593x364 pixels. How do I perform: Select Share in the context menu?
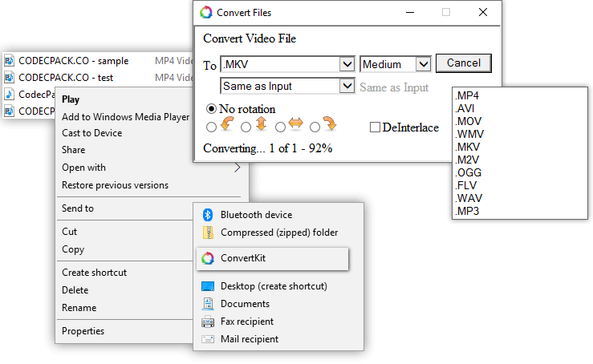click(73, 150)
